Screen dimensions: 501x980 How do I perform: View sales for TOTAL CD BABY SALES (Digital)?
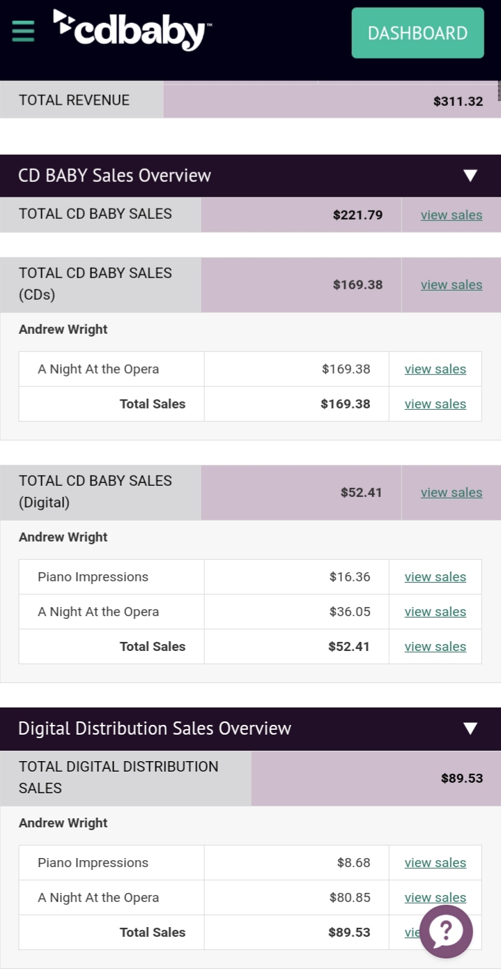coord(452,493)
